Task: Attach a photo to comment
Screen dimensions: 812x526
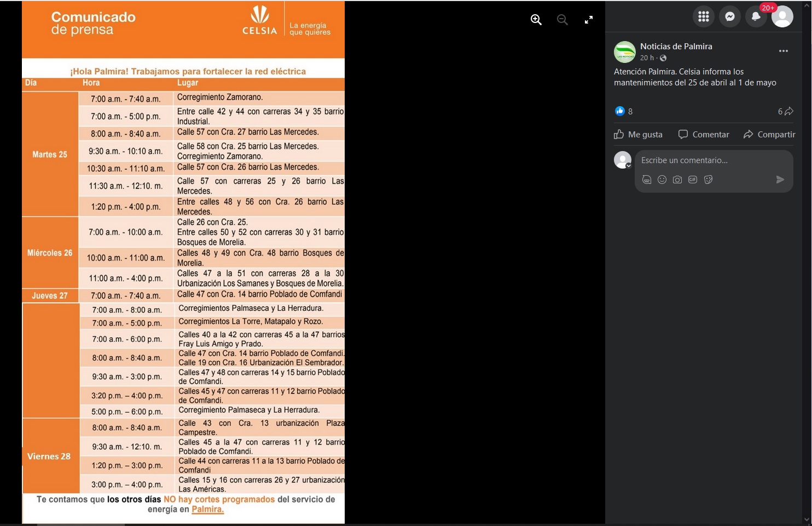Action: coord(677,180)
